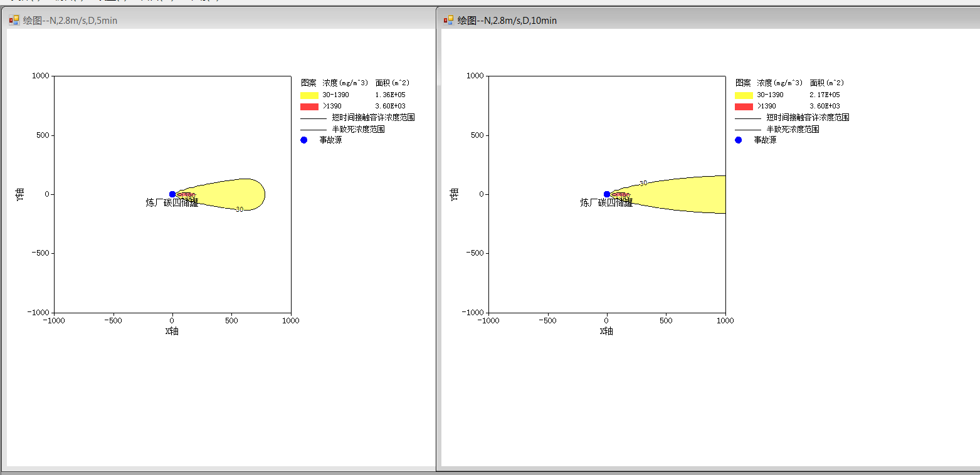Click the Y轴 label in 5min plot
This screenshot has width=980, height=475.
[19, 194]
